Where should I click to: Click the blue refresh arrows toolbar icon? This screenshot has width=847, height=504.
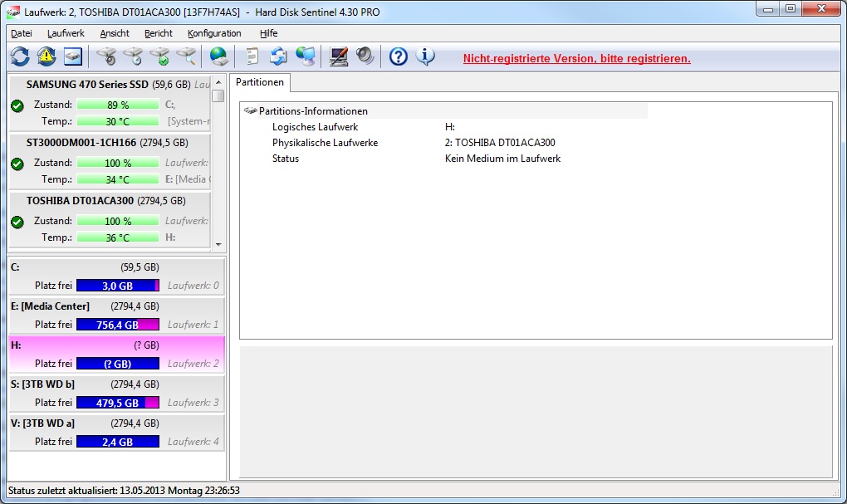[20, 56]
